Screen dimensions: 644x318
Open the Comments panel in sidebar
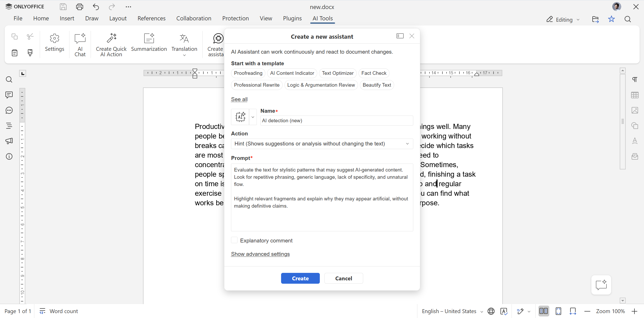point(9,95)
